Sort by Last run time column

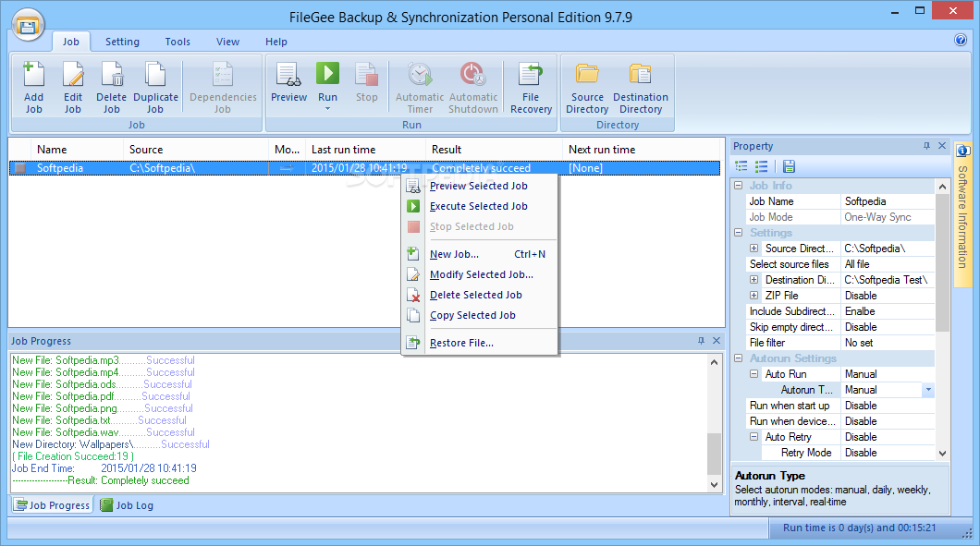tap(365, 150)
